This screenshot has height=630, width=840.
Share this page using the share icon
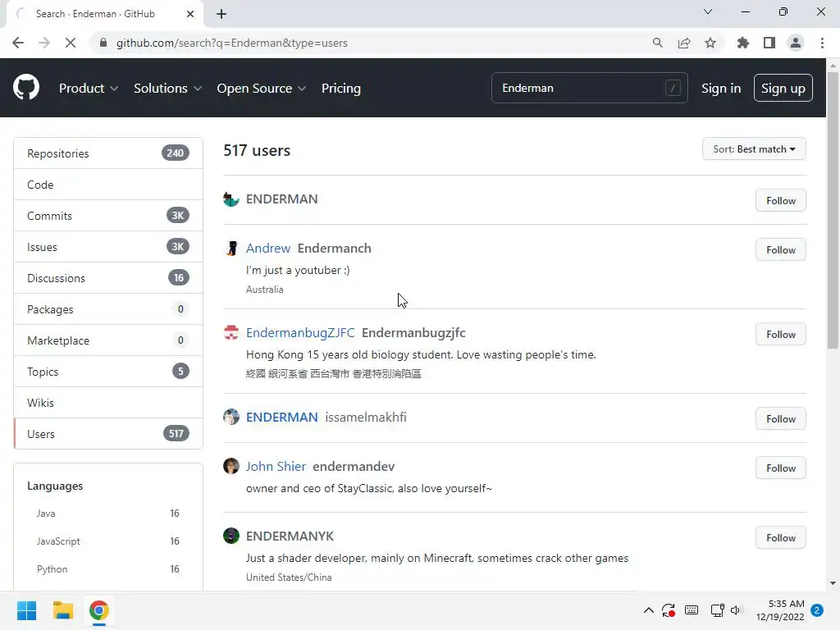684,43
